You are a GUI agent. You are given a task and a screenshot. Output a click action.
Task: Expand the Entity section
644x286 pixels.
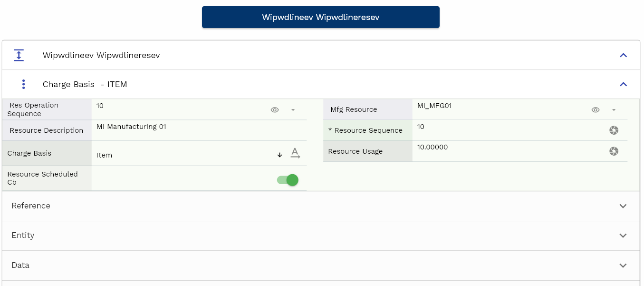[623, 236]
